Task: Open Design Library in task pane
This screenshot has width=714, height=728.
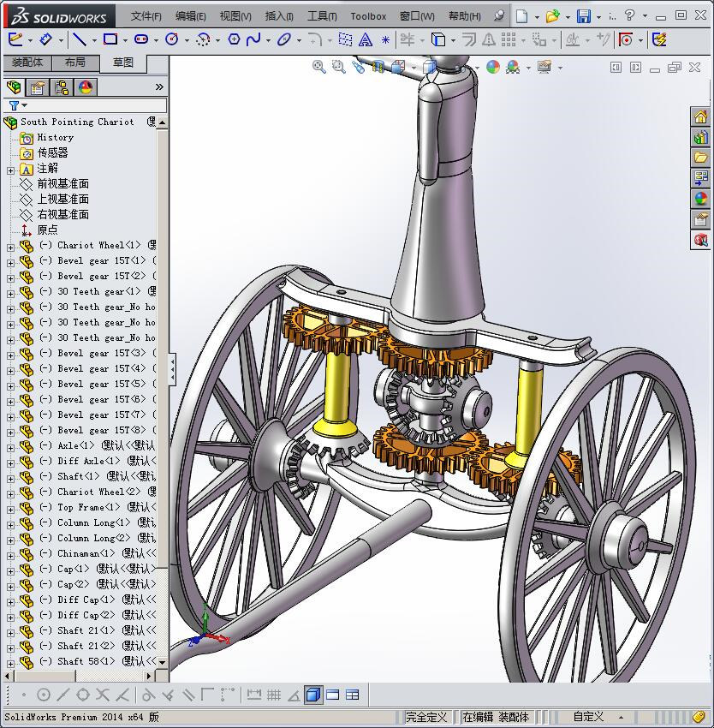Action: [700, 137]
